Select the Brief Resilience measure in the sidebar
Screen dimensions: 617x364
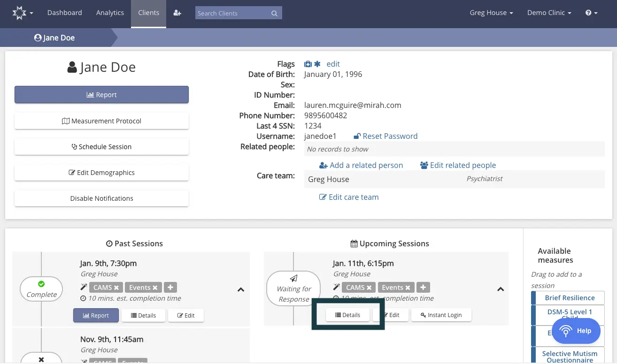(x=570, y=297)
